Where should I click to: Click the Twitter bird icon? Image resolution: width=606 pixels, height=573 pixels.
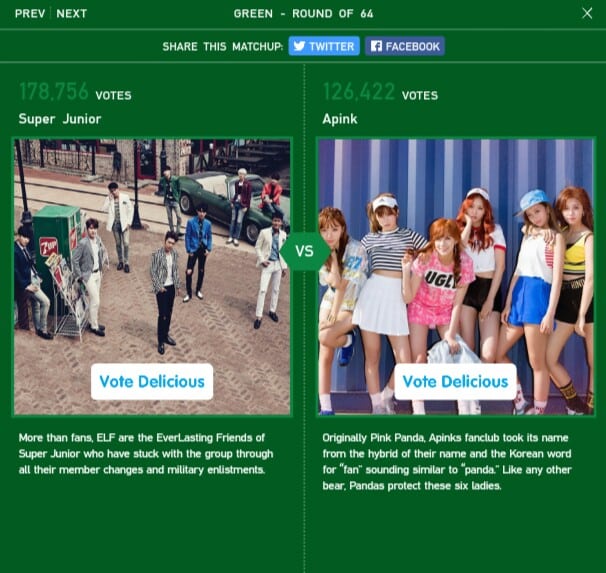(x=299, y=46)
